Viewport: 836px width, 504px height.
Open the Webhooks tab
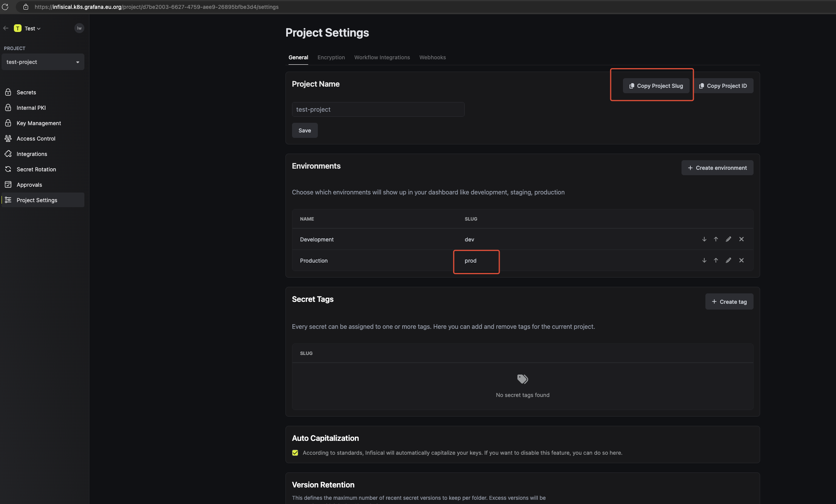tap(432, 57)
